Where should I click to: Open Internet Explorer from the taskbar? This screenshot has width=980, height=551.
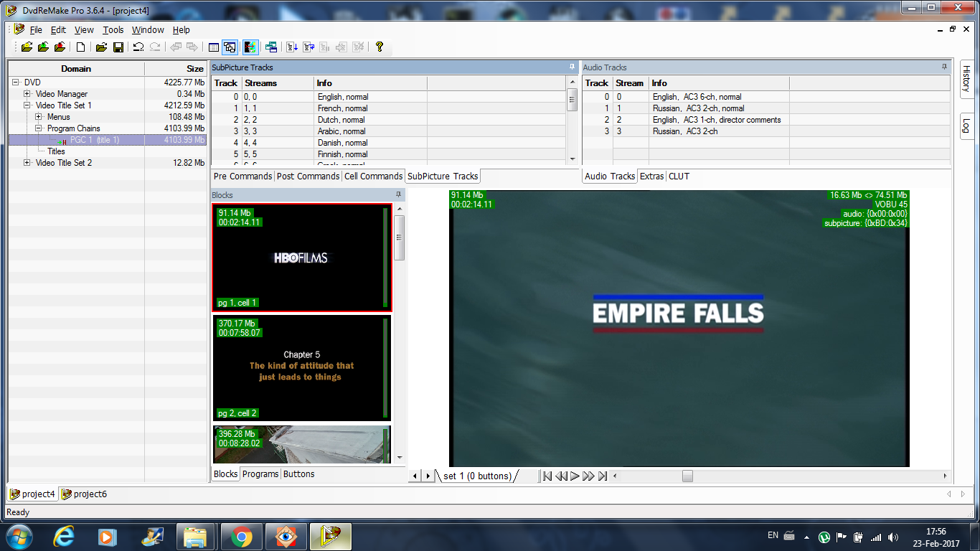point(64,536)
